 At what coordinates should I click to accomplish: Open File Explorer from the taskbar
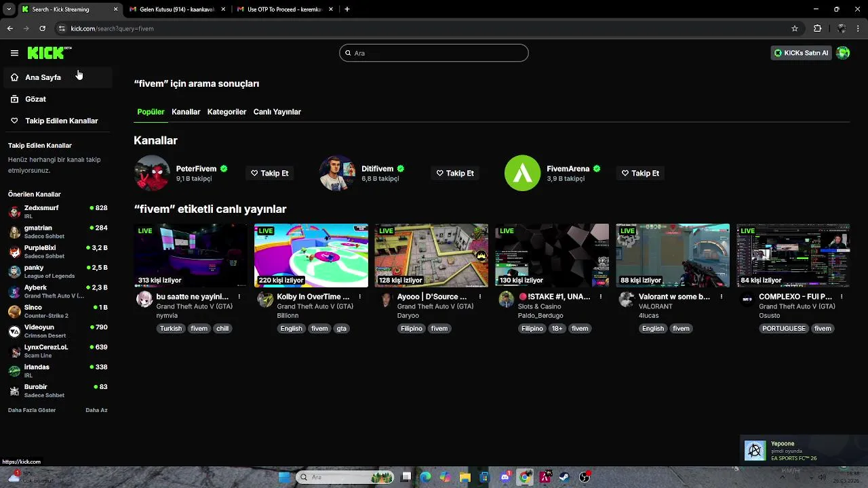pos(465,477)
